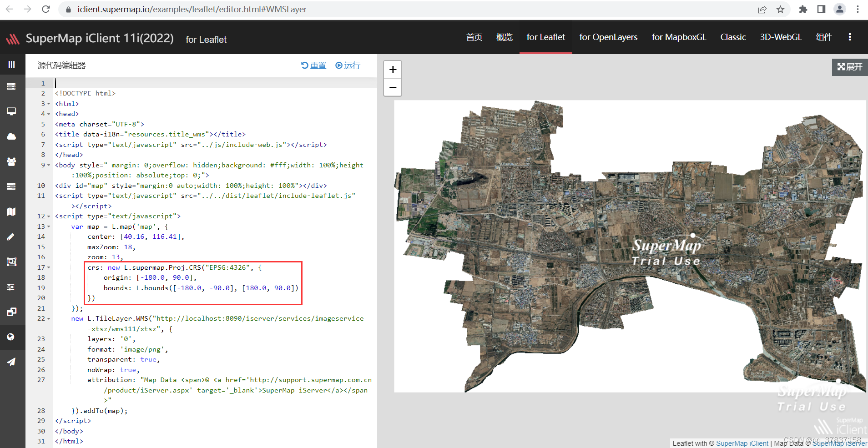Click the SuperMap red logo icon
This screenshot has height=448, width=868.
tap(13, 39)
